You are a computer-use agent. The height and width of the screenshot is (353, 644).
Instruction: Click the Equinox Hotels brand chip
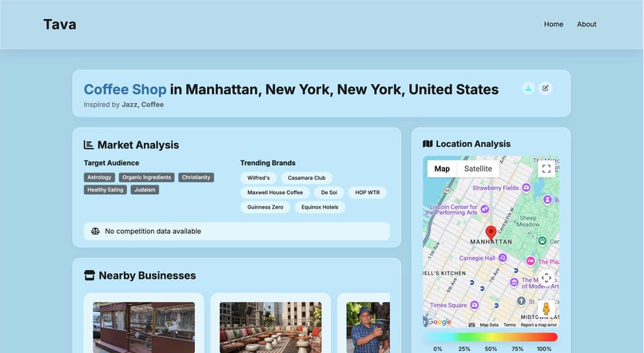click(320, 208)
